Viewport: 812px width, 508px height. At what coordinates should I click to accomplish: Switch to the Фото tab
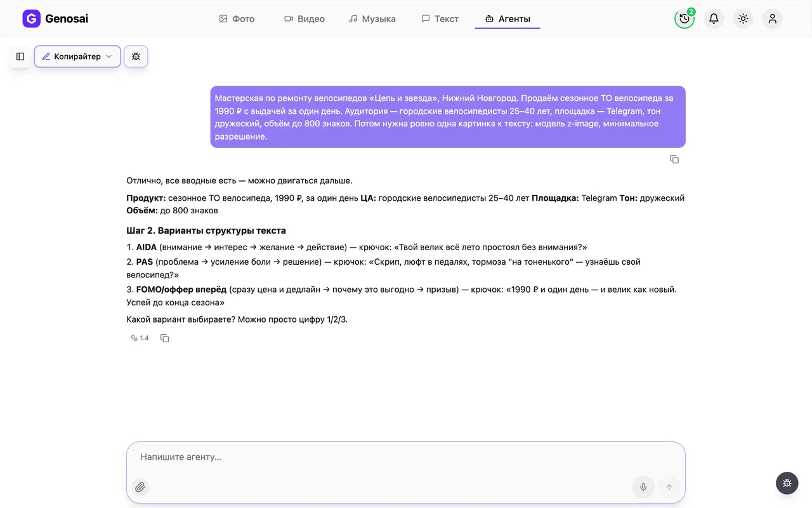(237, 19)
